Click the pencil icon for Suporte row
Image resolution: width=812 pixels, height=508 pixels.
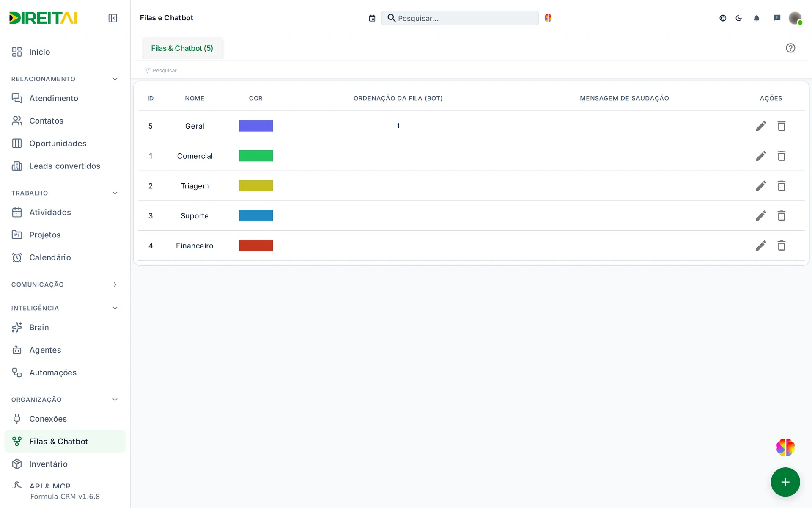pos(761,215)
